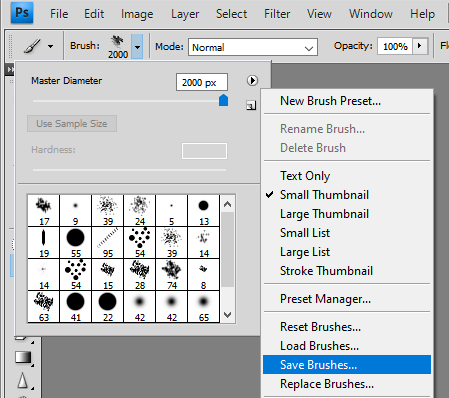The image size is (449, 398).
Task: Click the Photoshop Ps logo icon
Action: (22, 13)
